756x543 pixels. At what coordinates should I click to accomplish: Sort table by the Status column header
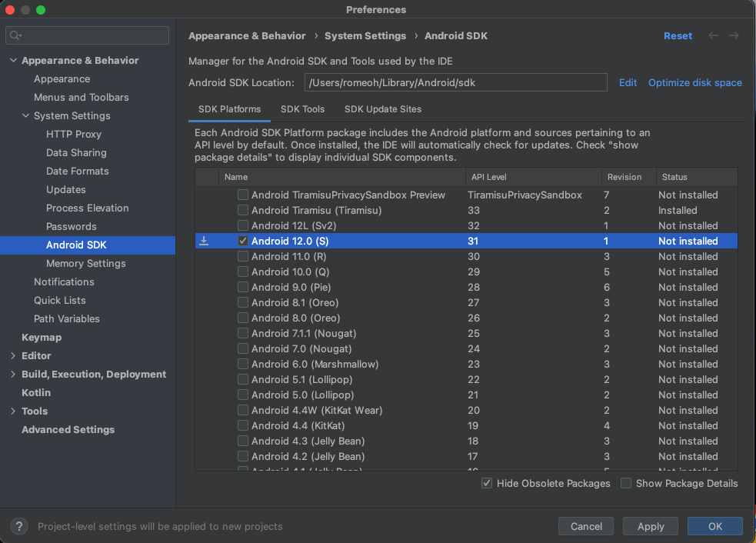coord(697,177)
